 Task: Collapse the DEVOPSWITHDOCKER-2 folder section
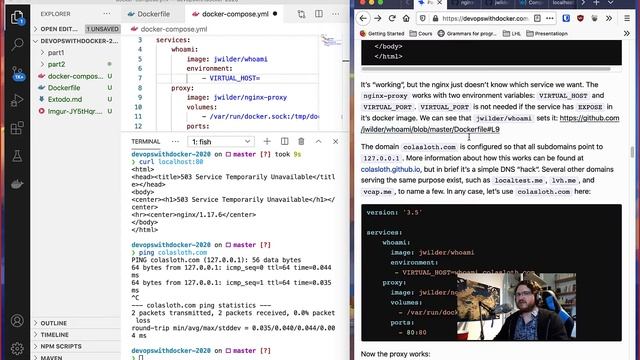click(76, 41)
